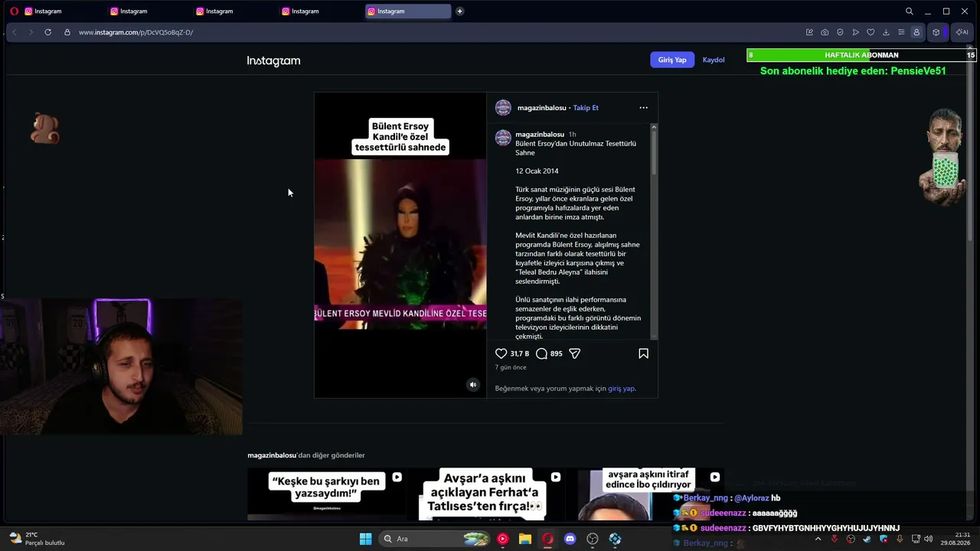
Task: Open magazinbalosu username link in post header
Action: point(541,108)
